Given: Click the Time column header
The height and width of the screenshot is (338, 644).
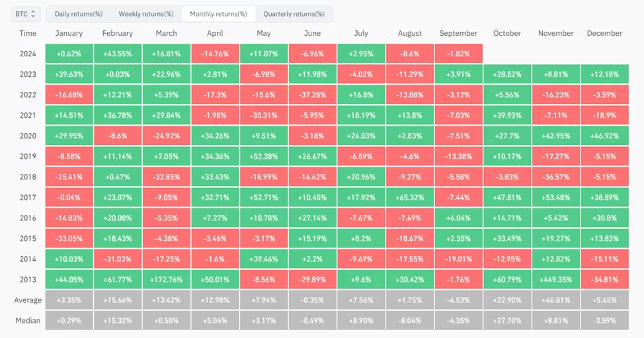Looking at the screenshot, I should tap(28, 33).
